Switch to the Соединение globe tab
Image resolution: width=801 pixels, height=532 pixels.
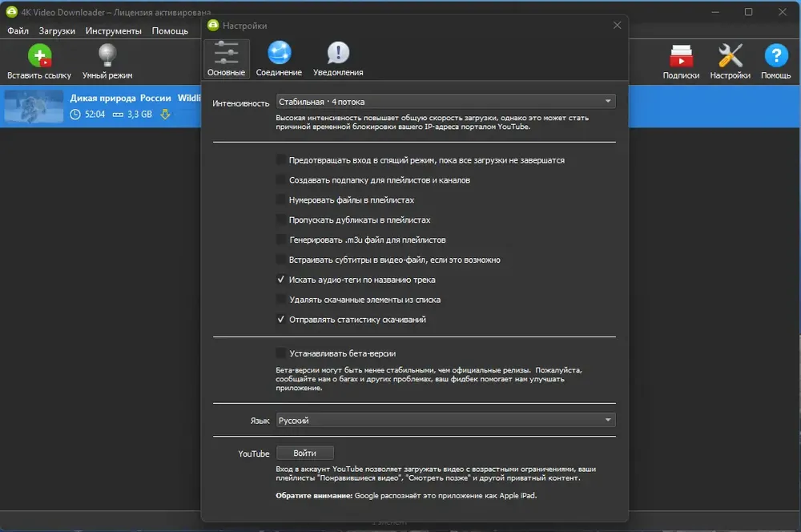click(x=279, y=53)
